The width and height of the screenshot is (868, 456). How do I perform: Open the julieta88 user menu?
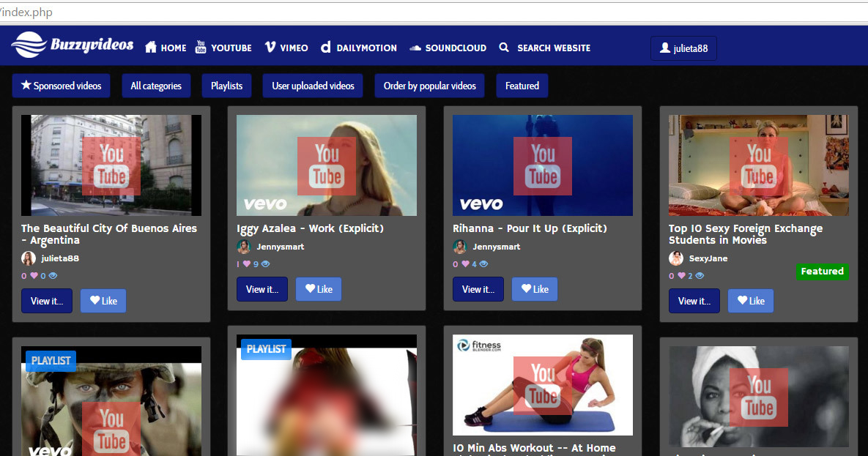(x=683, y=48)
